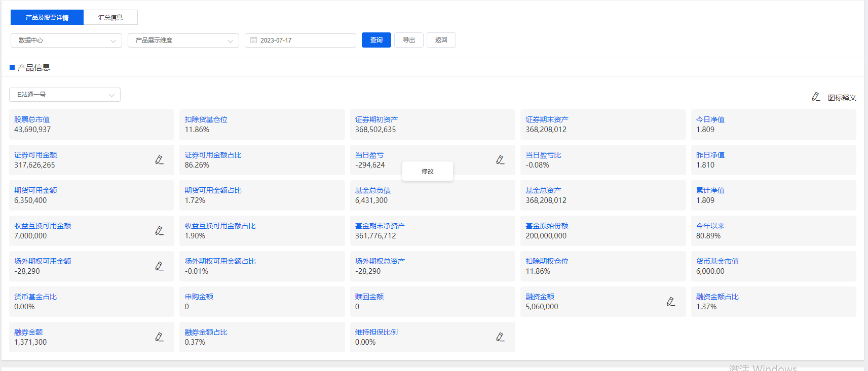Switch to the 产品及股票详情 tab
The width and height of the screenshot is (868, 371).
(x=47, y=17)
